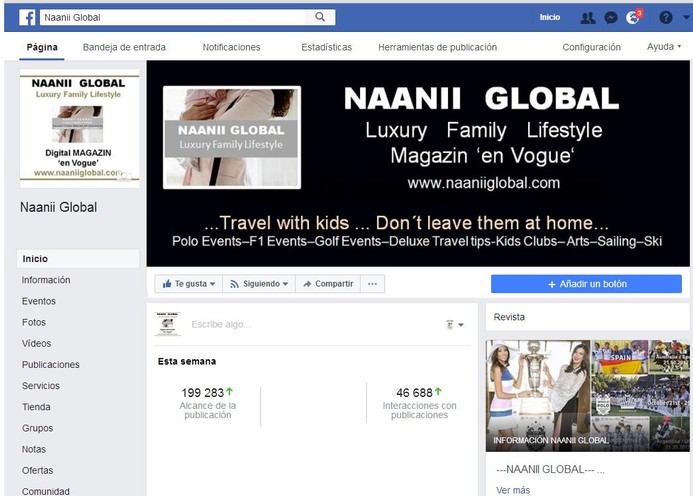The height and width of the screenshot is (496, 693).
Task: Open Herramientas de publicación tab
Action: tap(438, 47)
